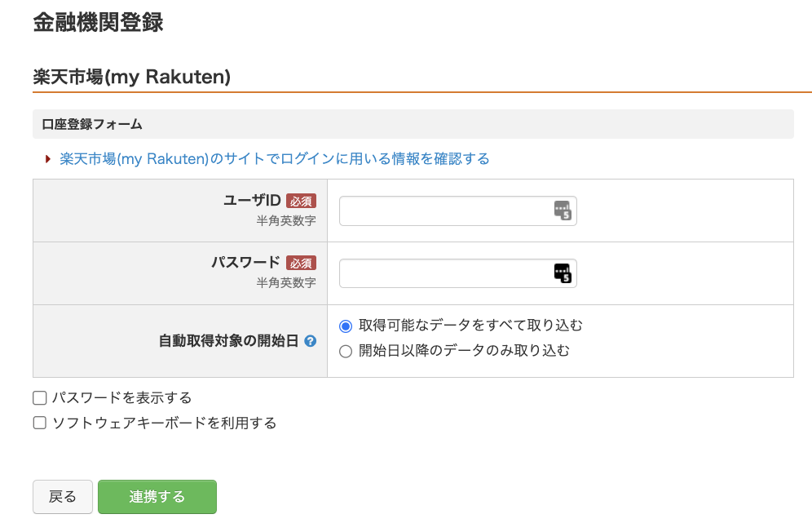Click the 必須 badge next to ユーザID
Image resolution: width=812 pixels, height=532 pixels.
[301, 201]
